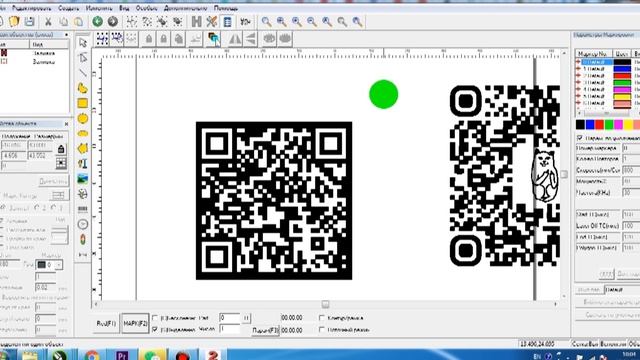Click the Cut scissors icon
Viewport: 640px width, 360px height.
[x=48, y=22]
